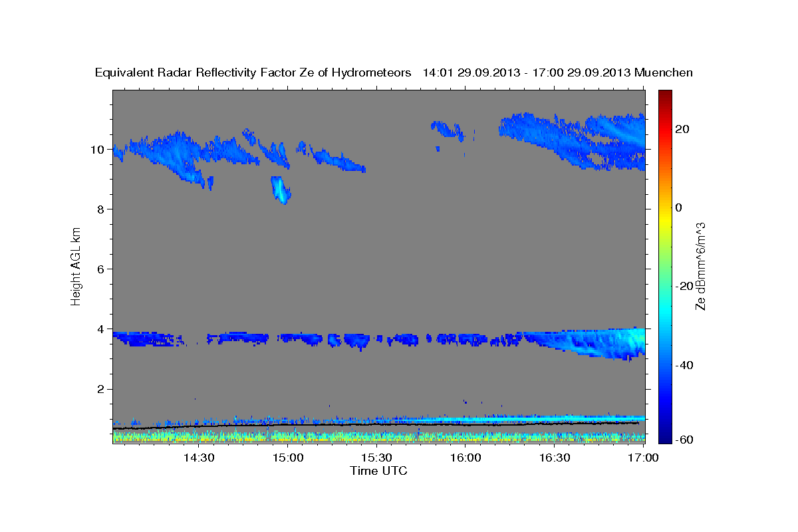Click the colorbar label 20
The image size is (798, 532).
coord(682,129)
